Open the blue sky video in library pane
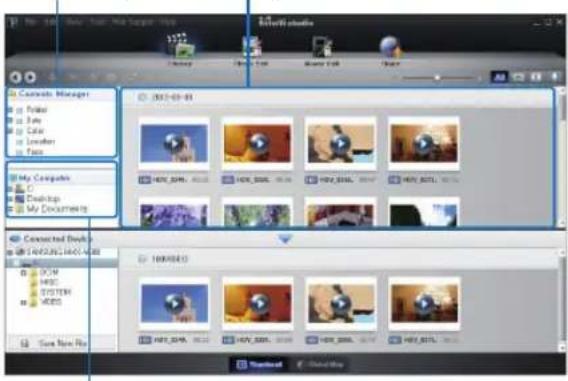Image resolution: width=568 pixels, height=381 pixels. 174,143
